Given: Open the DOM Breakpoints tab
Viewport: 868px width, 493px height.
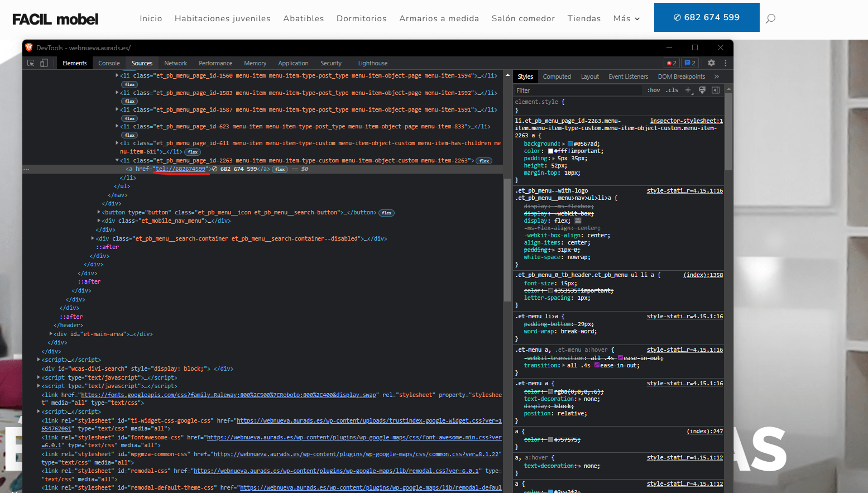Looking at the screenshot, I should [682, 76].
